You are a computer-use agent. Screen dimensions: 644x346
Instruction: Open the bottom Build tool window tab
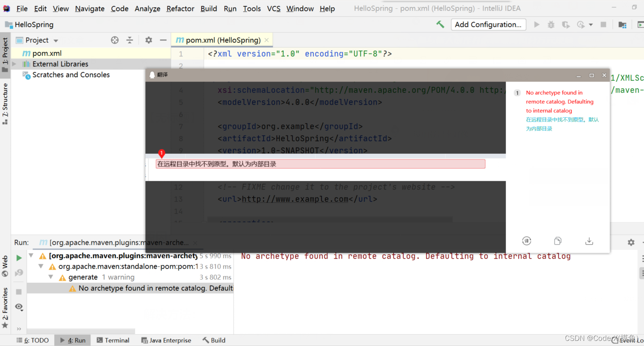click(x=214, y=340)
